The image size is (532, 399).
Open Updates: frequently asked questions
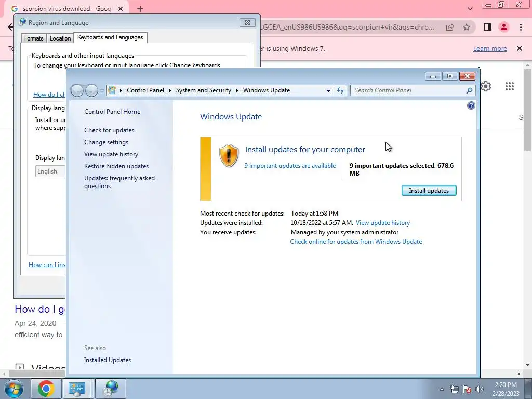click(x=119, y=182)
